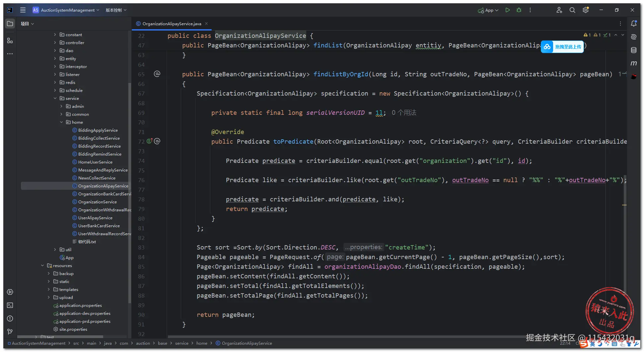644x352 pixels.
Task: Click the gutter icon on line 65
Action: click(157, 74)
